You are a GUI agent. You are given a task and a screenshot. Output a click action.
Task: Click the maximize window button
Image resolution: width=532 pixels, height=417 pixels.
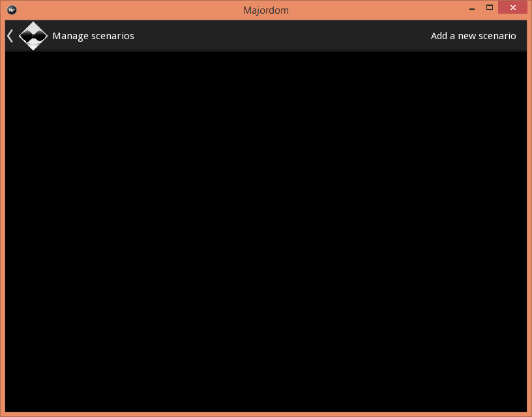[x=489, y=7]
